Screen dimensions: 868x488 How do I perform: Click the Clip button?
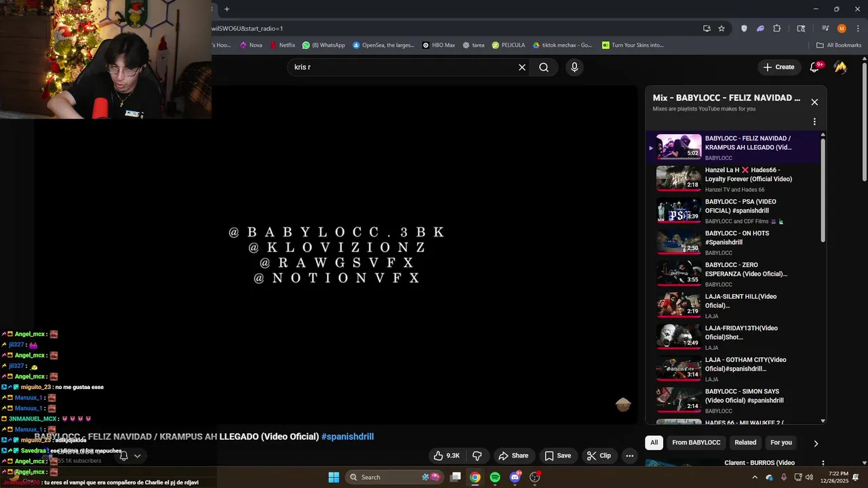(x=599, y=455)
